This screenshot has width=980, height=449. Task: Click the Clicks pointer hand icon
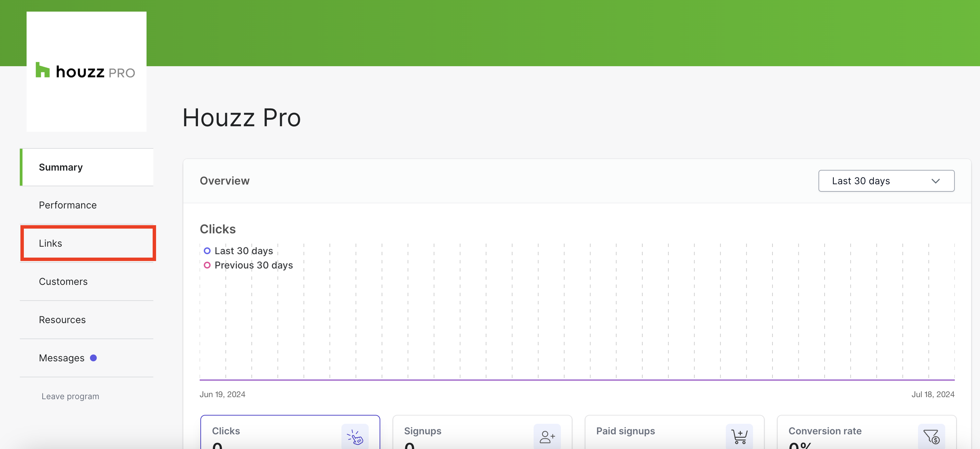pos(355,436)
